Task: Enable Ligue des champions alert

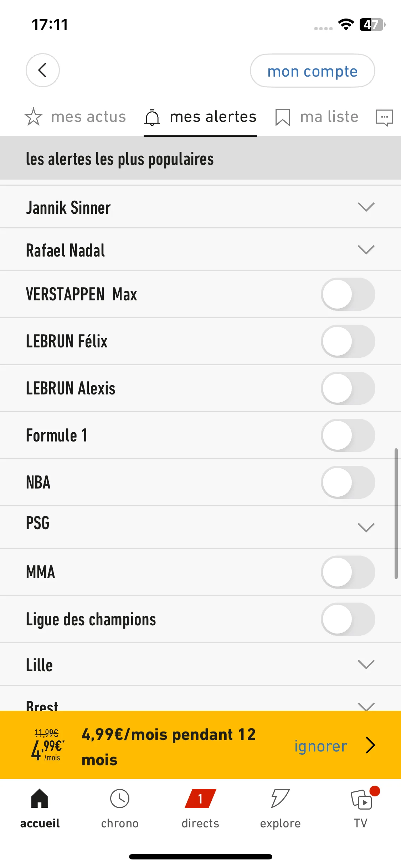Action: point(348,619)
